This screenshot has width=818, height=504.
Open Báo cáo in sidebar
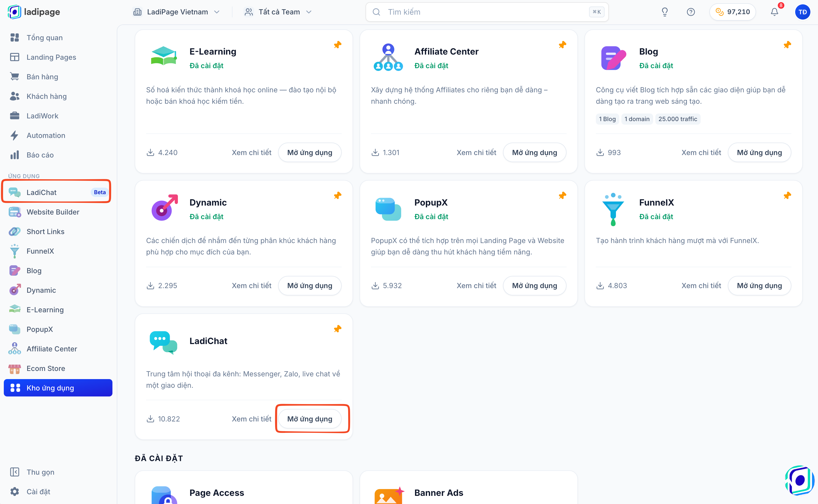point(58,155)
